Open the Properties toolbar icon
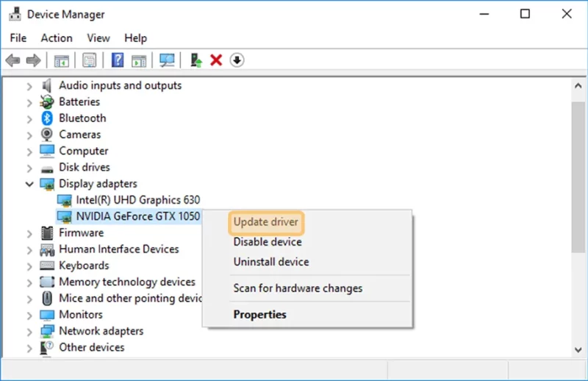Viewport: 588px width, 381px height. coord(90,60)
